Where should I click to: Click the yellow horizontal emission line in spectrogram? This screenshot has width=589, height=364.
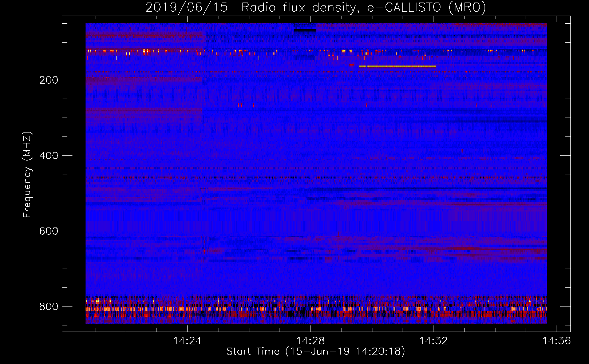(x=397, y=66)
